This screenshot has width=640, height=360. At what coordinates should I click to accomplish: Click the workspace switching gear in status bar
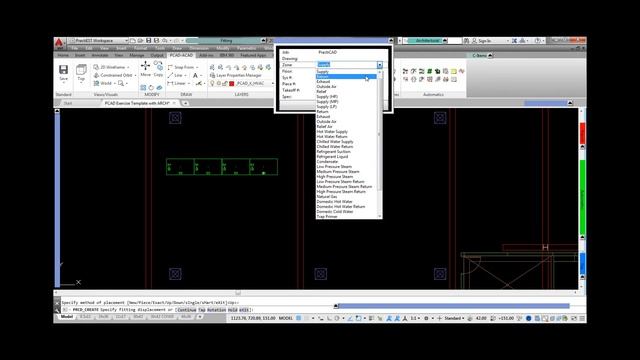(426, 318)
